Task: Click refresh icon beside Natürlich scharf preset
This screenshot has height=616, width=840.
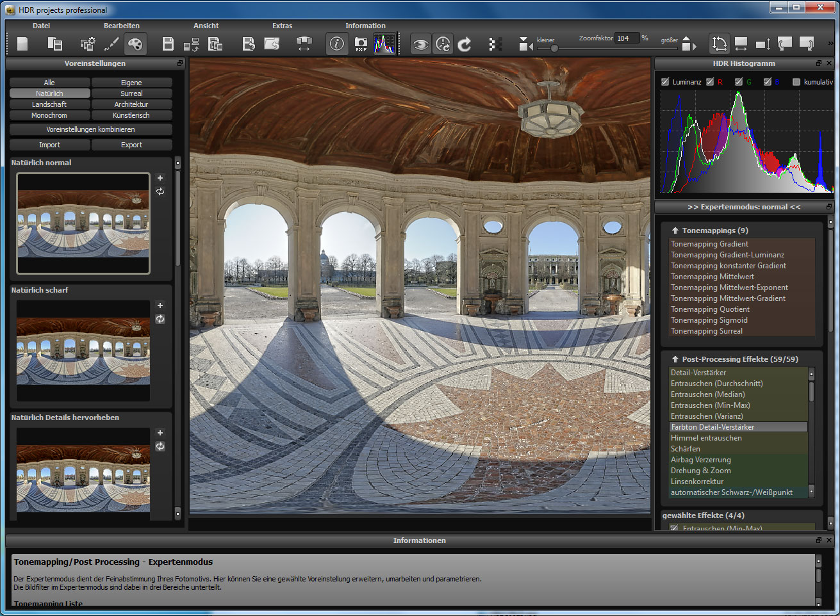Action: pos(160,319)
